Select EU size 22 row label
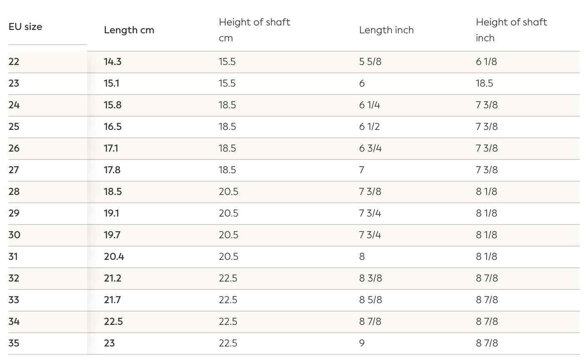Viewport: 588px width, 364px height. pyautogui.click(x=14, y=62)
